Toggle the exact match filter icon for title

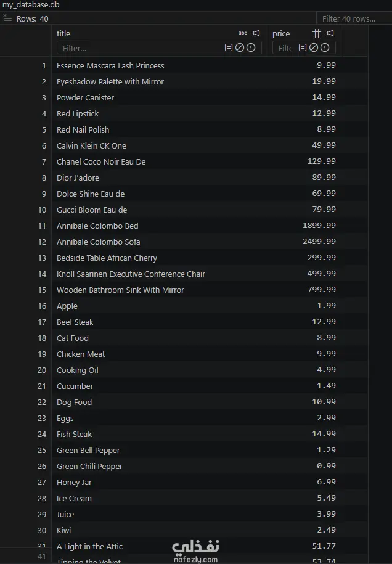pyautogui.click(x=229, y=47)
